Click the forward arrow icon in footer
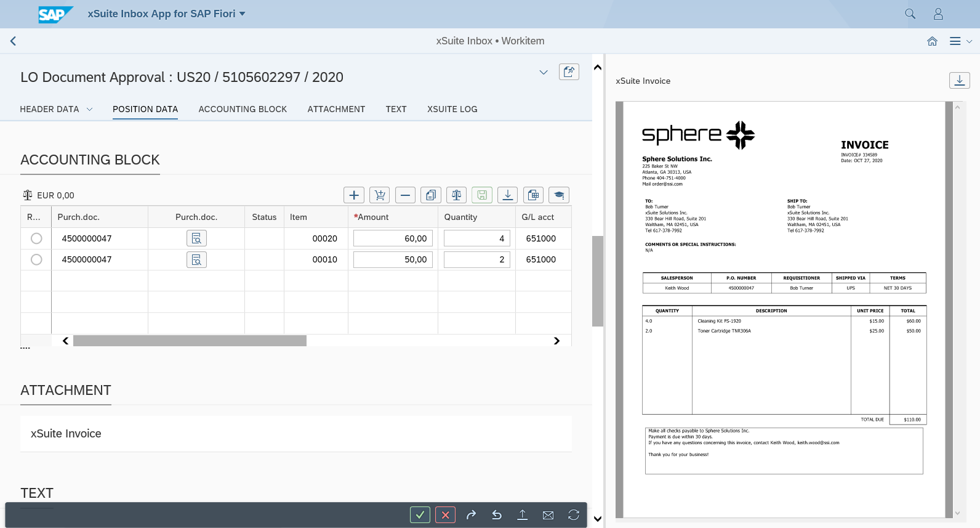Screen dimensions: 980x528 pos(472,515)
